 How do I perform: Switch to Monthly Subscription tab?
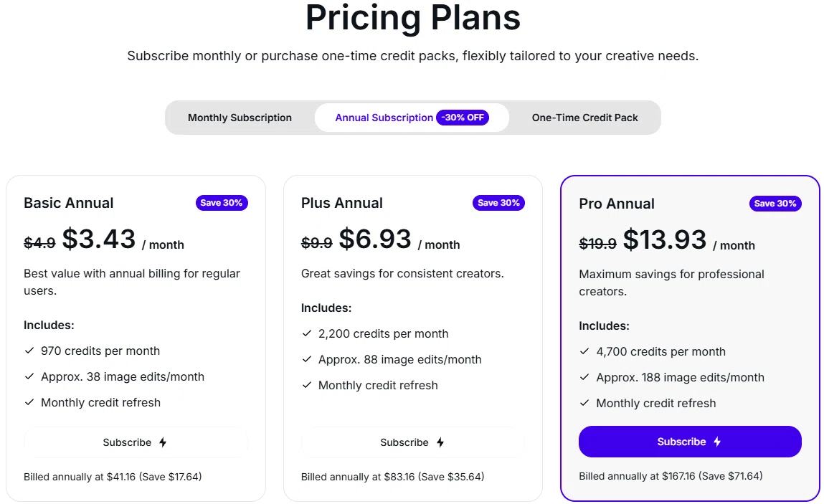point(240,118)
